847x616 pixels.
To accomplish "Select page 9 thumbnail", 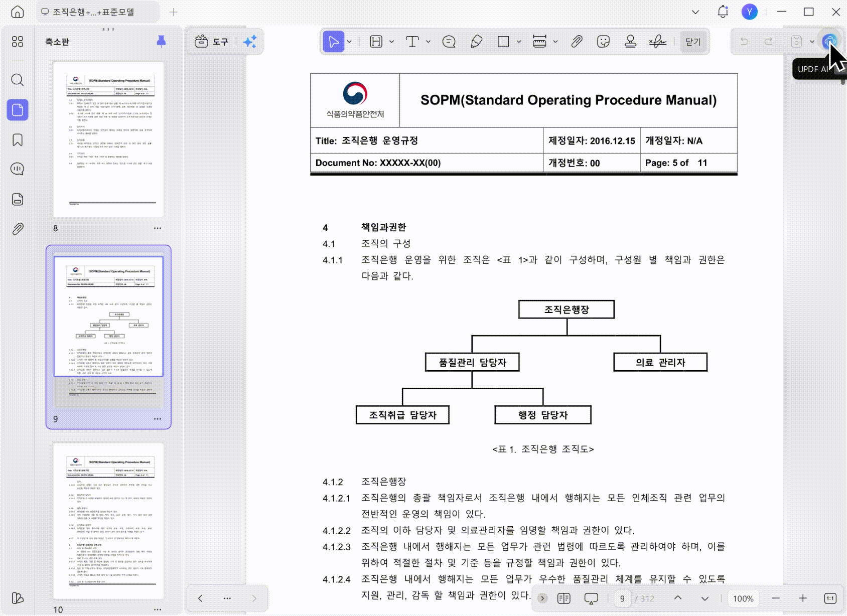I will 108,331.
